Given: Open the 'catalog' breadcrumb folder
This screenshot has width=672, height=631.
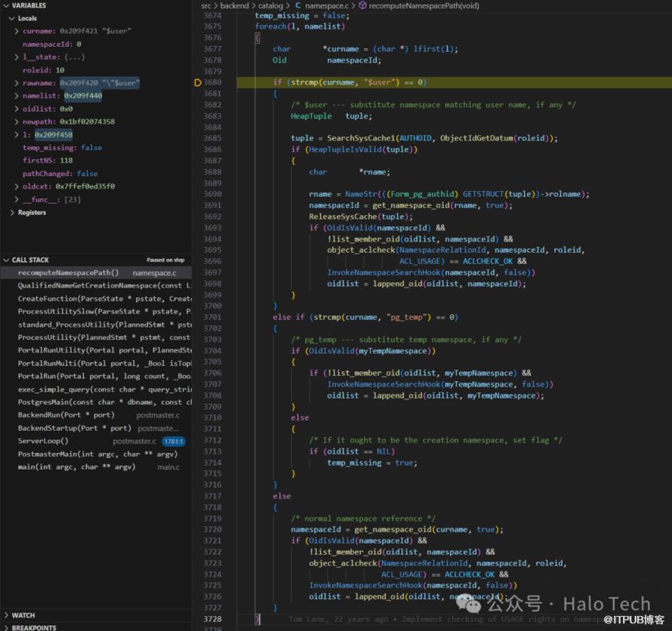Looking at the screenshot, I should [x=270, y=5].
